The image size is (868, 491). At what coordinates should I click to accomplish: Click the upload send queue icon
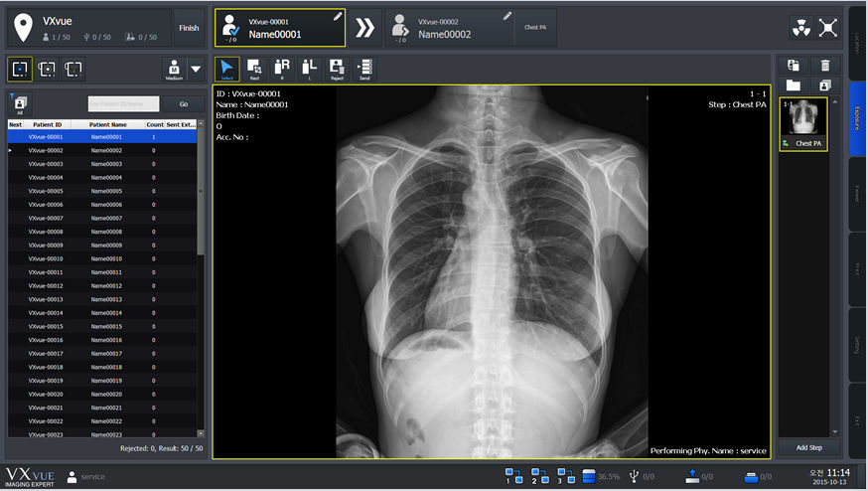click(x=692, y=476)
